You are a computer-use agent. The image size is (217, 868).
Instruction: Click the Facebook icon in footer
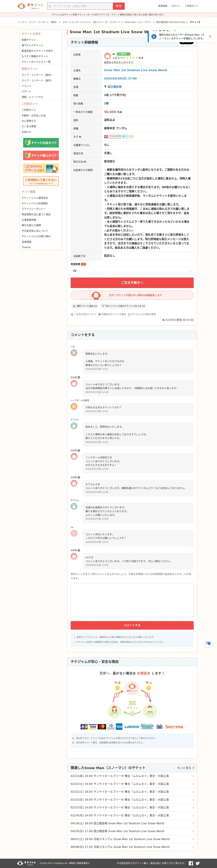pos(191,863)
